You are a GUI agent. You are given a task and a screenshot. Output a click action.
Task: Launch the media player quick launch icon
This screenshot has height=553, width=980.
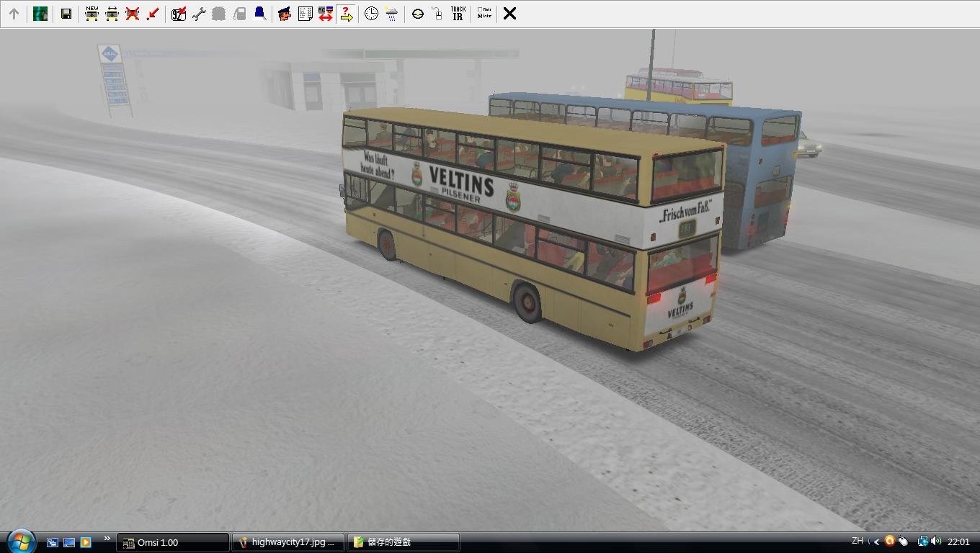[86, 542]
